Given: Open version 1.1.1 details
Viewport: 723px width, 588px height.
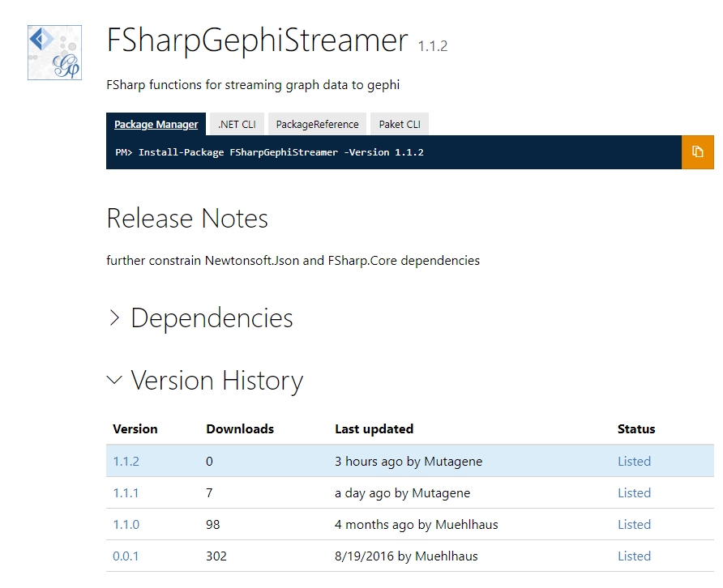Looking at the screenshot, I should pos(126,492).
